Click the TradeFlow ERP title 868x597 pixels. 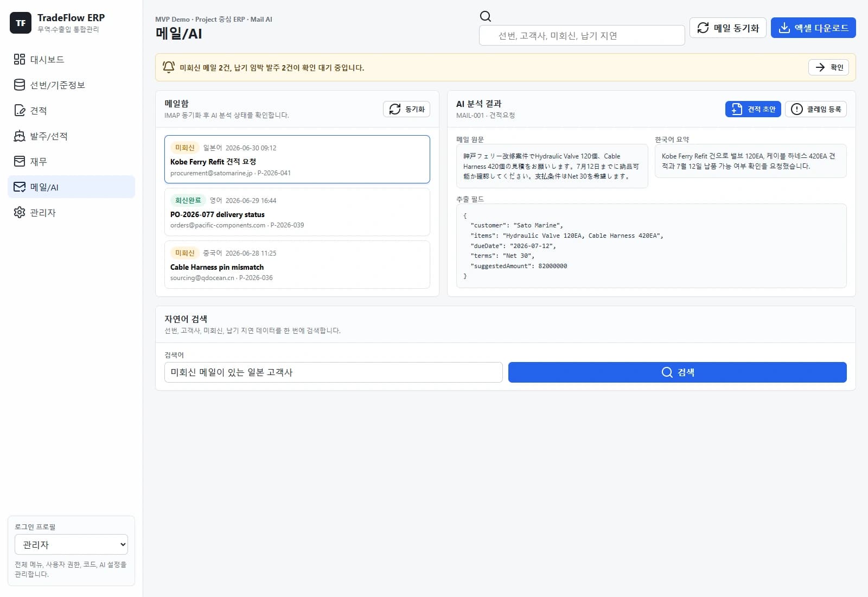pos(71,17)
